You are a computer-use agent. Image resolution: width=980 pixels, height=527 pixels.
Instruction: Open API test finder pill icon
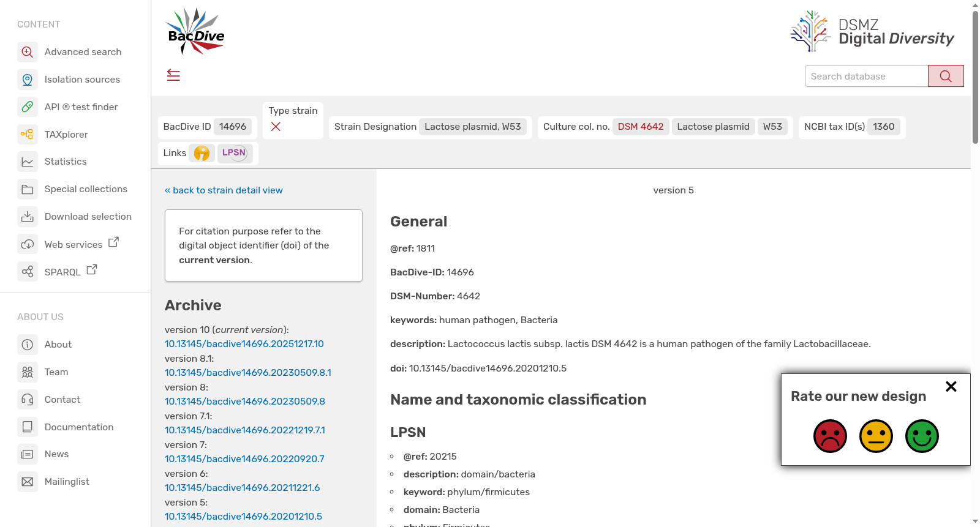(x=28, y=107)
